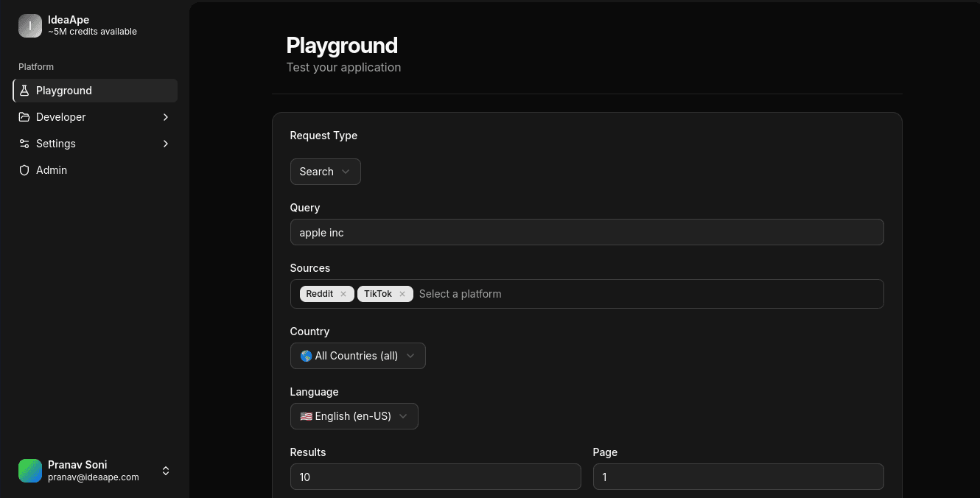Click the IdeaApe workspace logo icon
The image size is (980, 498).
[30, 26]
